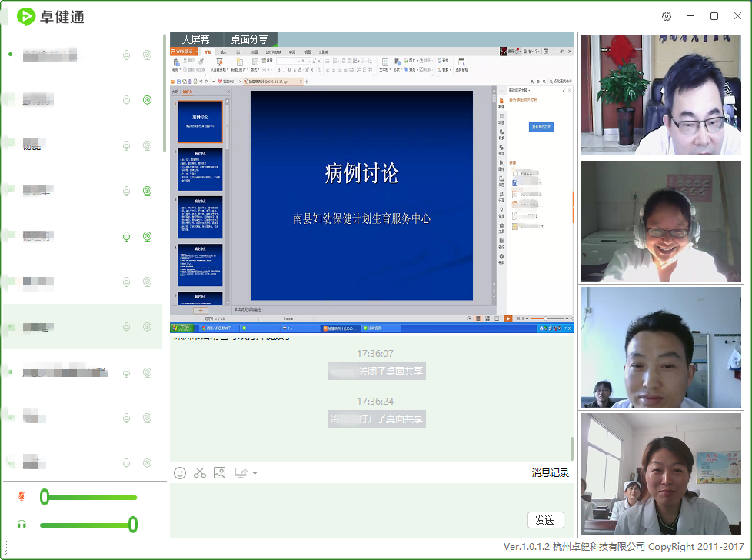Click the shared slide titled 病例讨论
This screenshot has width=752, height=560.
361,195
